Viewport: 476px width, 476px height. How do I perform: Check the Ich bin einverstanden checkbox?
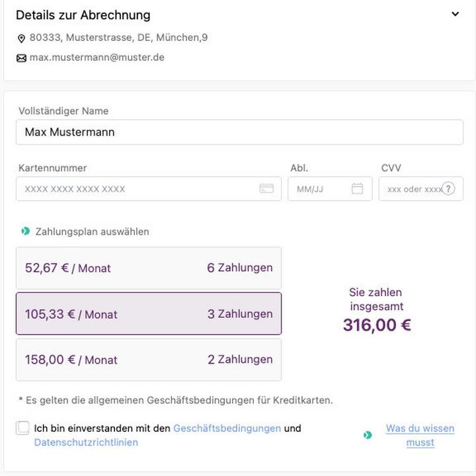pos(22,428)
